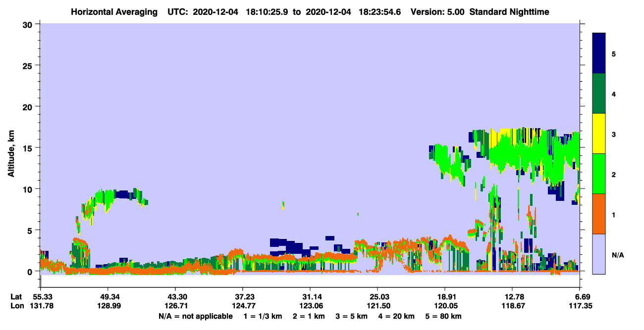The image size is (644, 330).
Task: Click the Version: 5.00 Standard Nighttime label
Action: 480,12
